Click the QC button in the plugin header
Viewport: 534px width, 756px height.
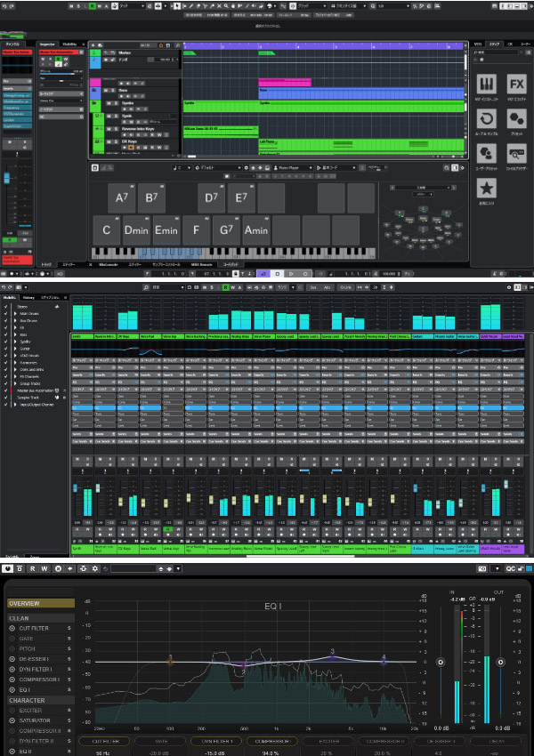click(x=510, y=569)
